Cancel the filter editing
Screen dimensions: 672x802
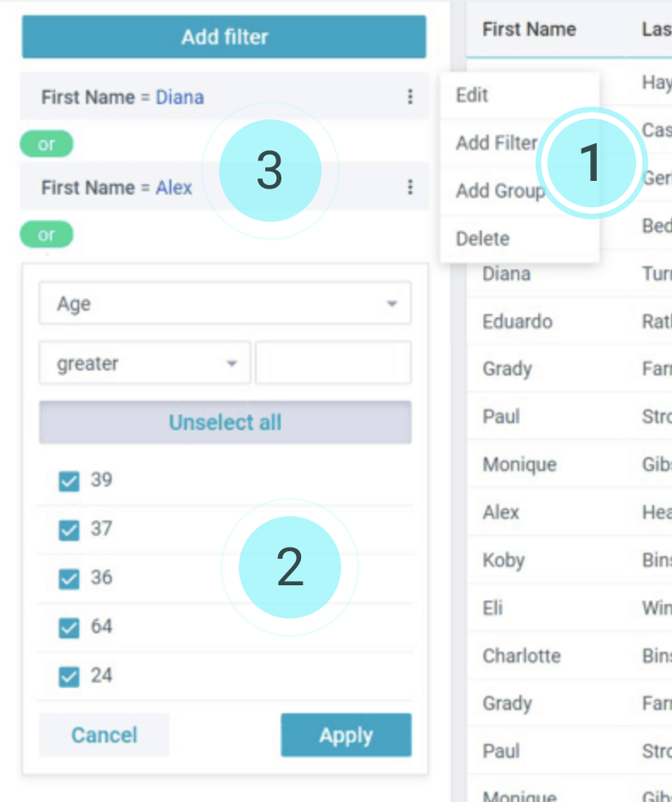tap(104, 735)
